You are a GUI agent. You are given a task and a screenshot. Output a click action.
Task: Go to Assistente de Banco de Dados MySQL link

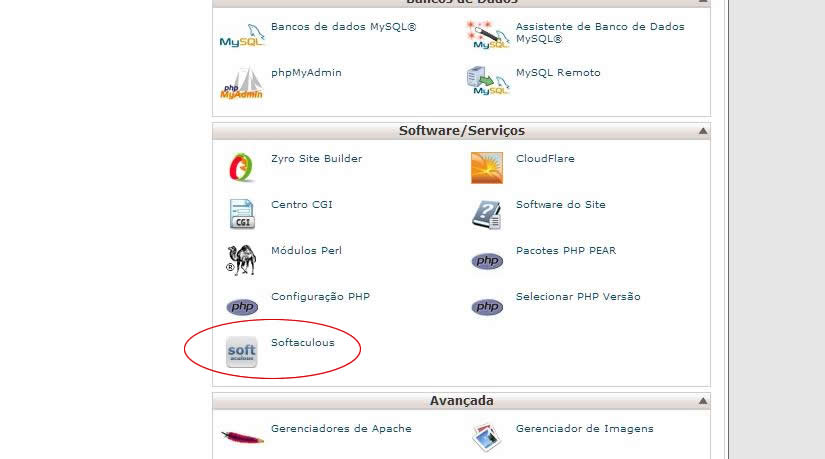(x=600, y=33)
